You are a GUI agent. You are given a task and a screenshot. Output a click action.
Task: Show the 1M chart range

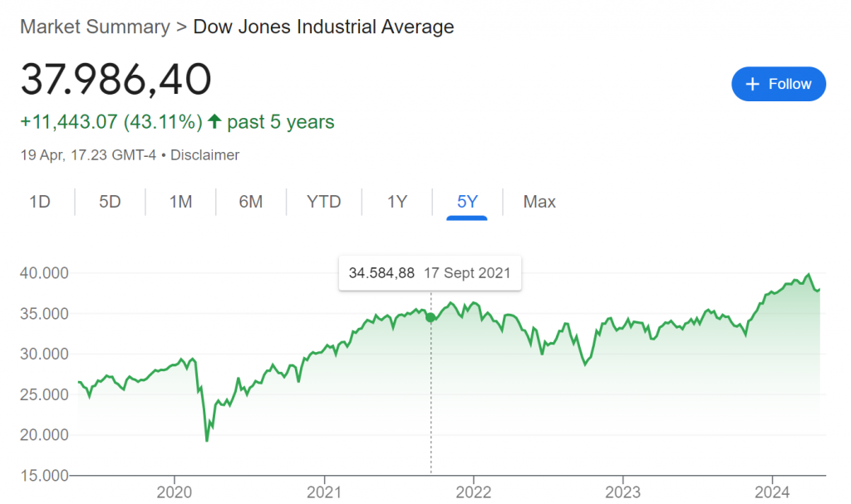click(180, 202)
